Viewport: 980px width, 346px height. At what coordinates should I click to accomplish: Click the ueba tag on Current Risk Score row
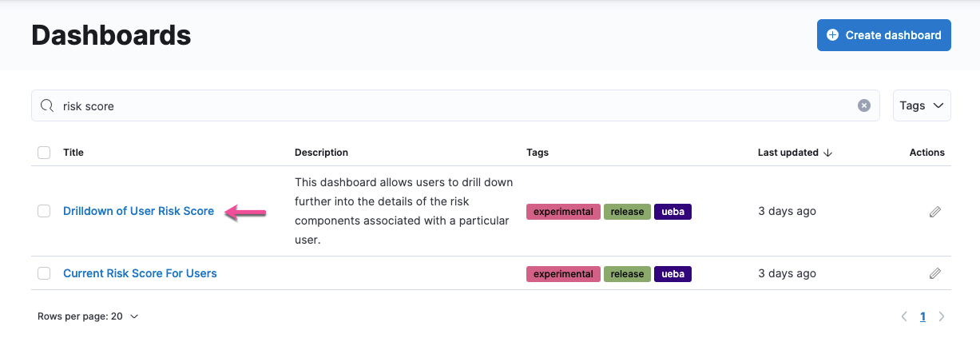(x=673, y=274)
